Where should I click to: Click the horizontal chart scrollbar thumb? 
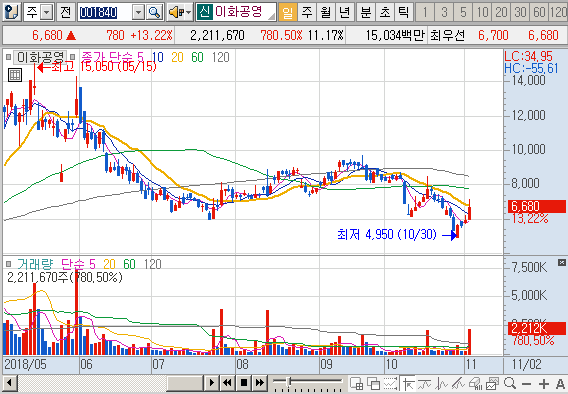[x=185, y=383]
